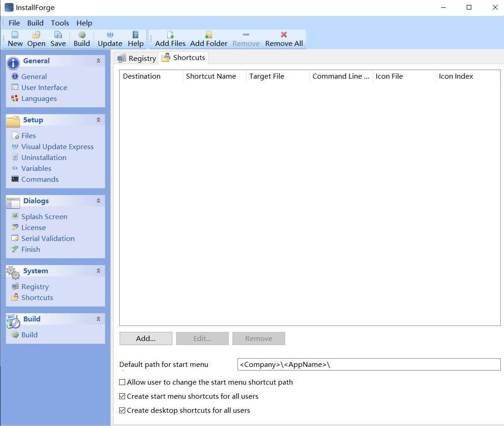Open an existing project via the Open icon
Viewport: 504px width, 426px height.
click(36, 39)
